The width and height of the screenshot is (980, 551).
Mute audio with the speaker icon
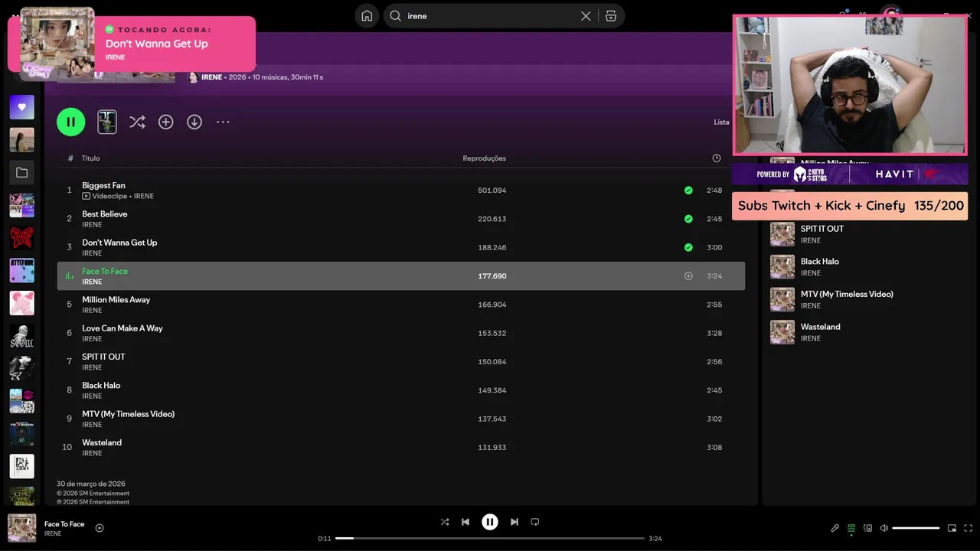(884, 528)
